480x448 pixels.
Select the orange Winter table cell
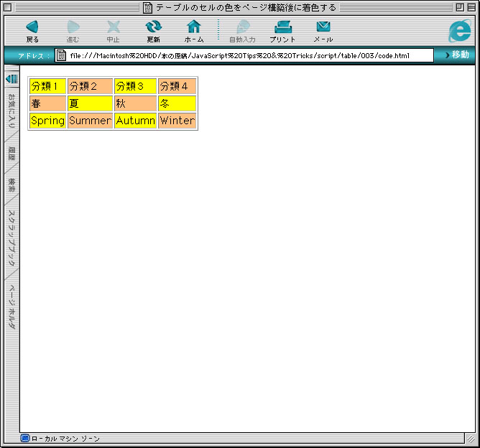point(177,121)
